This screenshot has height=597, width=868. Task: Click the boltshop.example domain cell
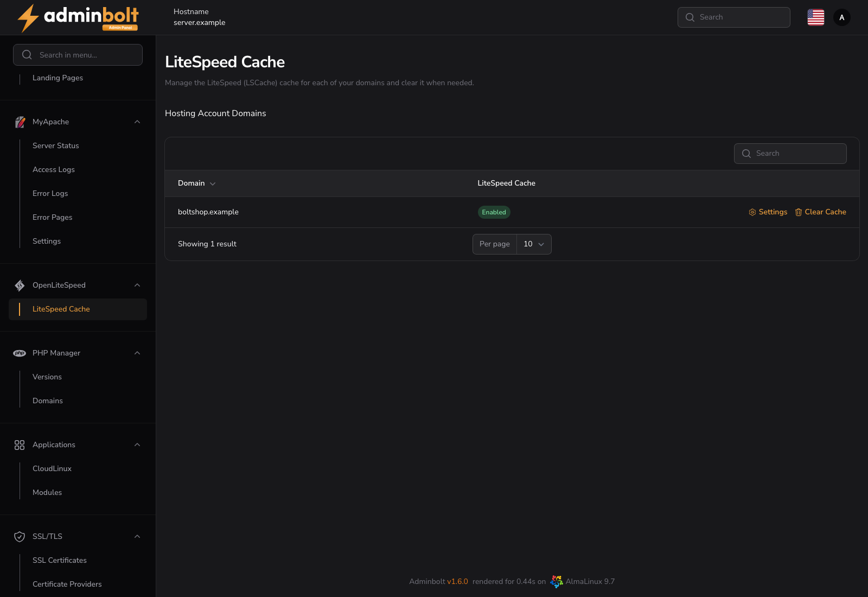point(208,212)
